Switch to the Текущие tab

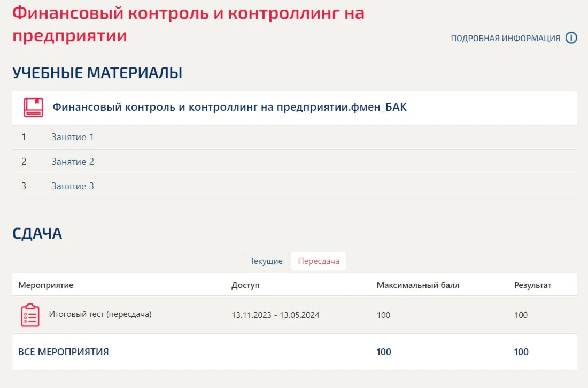click(266, 261)
